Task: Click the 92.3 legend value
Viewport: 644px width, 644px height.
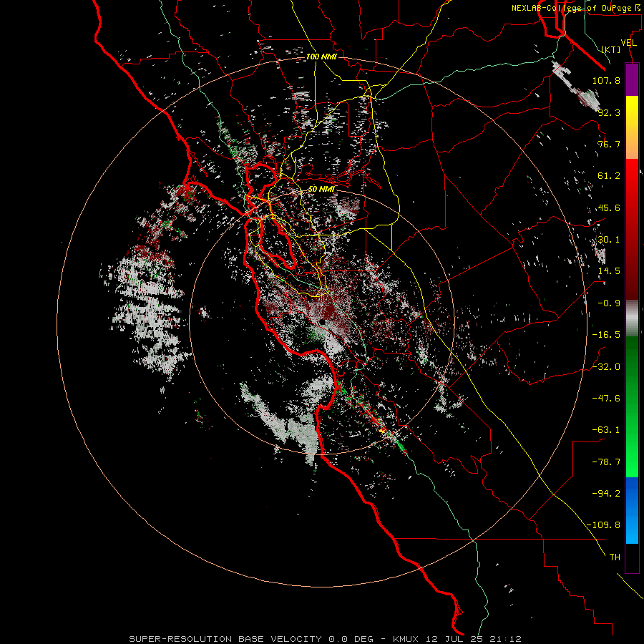Action: pos(609,112)
